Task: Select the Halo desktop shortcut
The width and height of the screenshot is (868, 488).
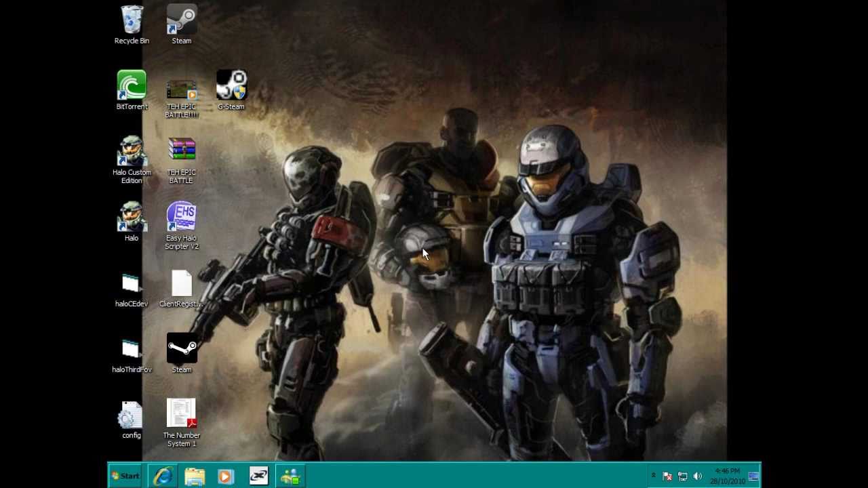Action: pyautogui.click(x=132, y=222)
